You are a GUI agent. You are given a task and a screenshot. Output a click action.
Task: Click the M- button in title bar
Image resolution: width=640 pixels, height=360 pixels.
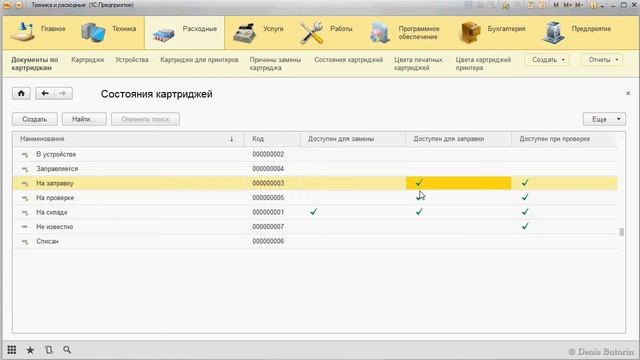coord(579,5)
